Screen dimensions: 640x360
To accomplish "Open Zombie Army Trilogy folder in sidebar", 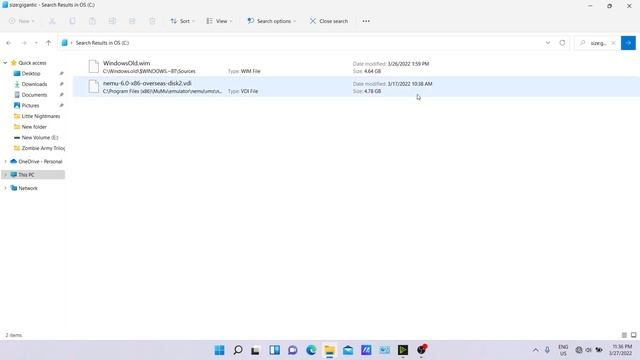I will click(43, 148).
